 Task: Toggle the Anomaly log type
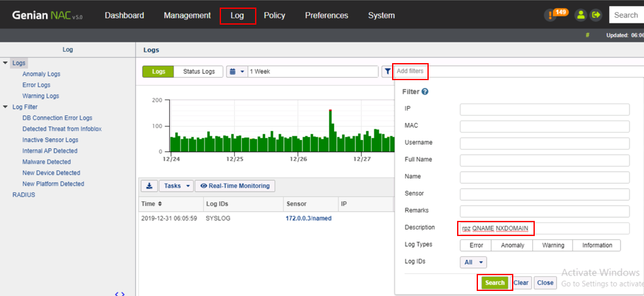512,245
